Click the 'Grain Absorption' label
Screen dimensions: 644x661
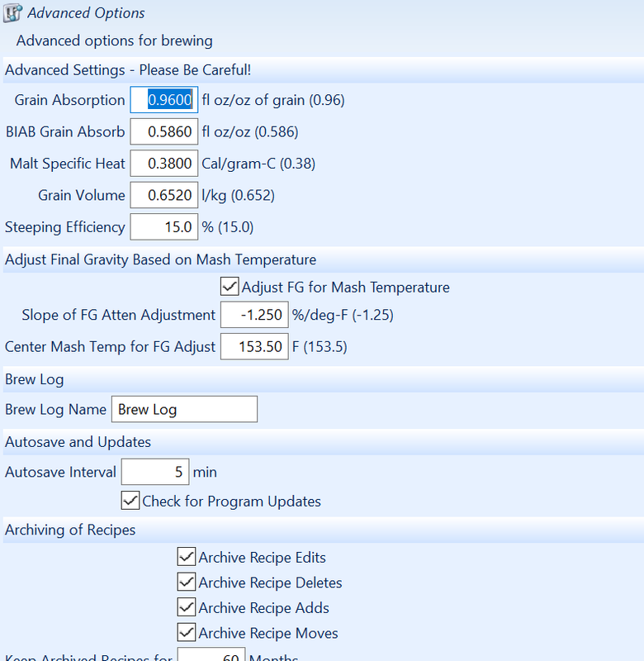(69, 100)
